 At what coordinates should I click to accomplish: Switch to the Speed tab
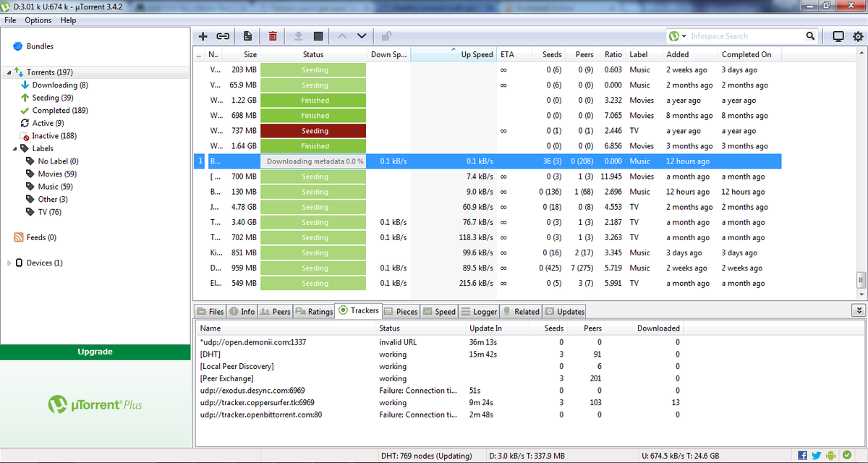(439, 311)
